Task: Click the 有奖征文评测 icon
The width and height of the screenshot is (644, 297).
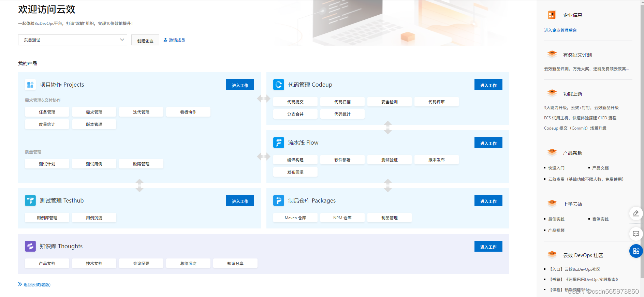Action: (552, 54)
